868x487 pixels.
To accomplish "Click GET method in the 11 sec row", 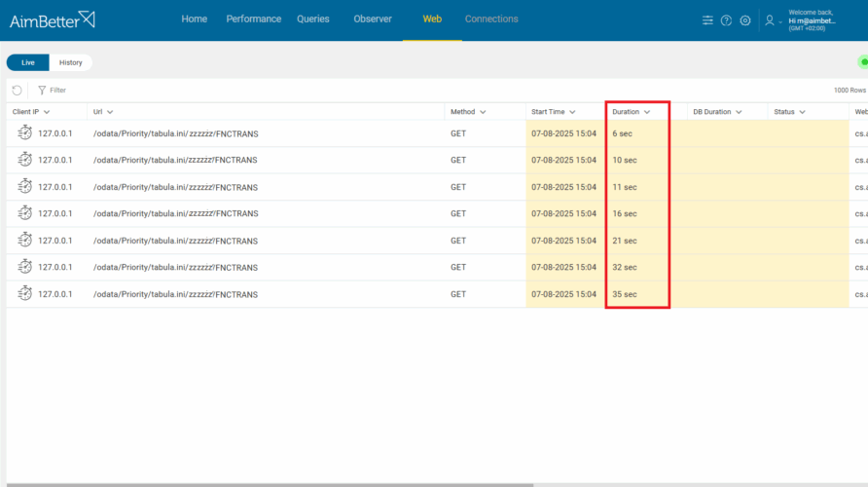I will [458, 187].
